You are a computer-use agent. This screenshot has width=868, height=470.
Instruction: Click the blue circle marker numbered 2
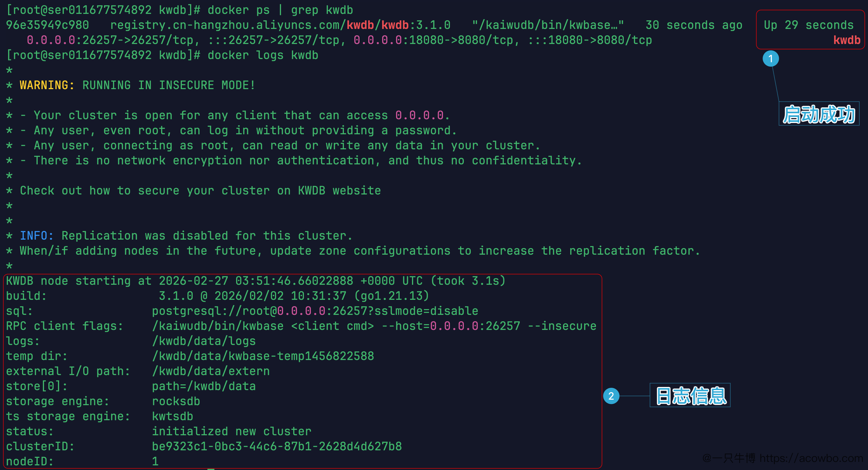(x=611, y=396)
